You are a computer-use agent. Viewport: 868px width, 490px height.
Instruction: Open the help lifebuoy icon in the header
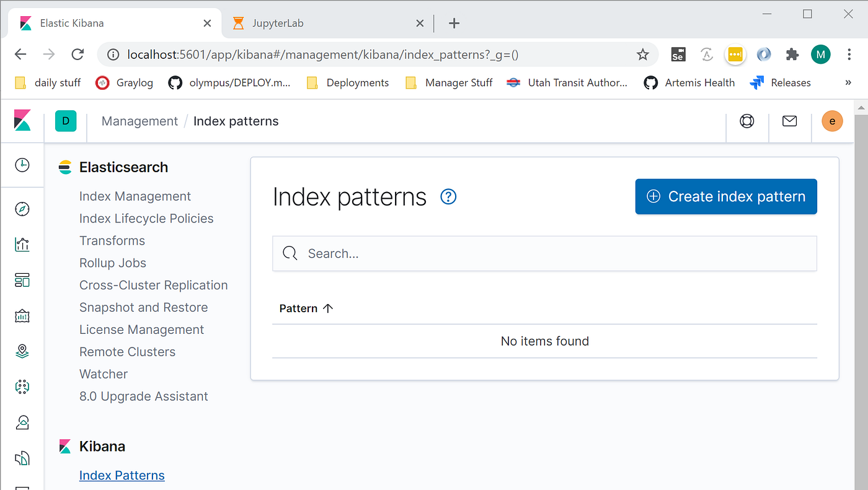747,121
